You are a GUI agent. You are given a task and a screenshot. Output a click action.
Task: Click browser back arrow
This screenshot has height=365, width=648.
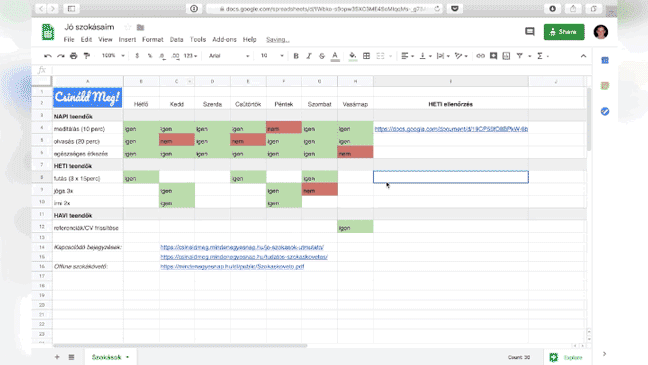pos(41,9)
